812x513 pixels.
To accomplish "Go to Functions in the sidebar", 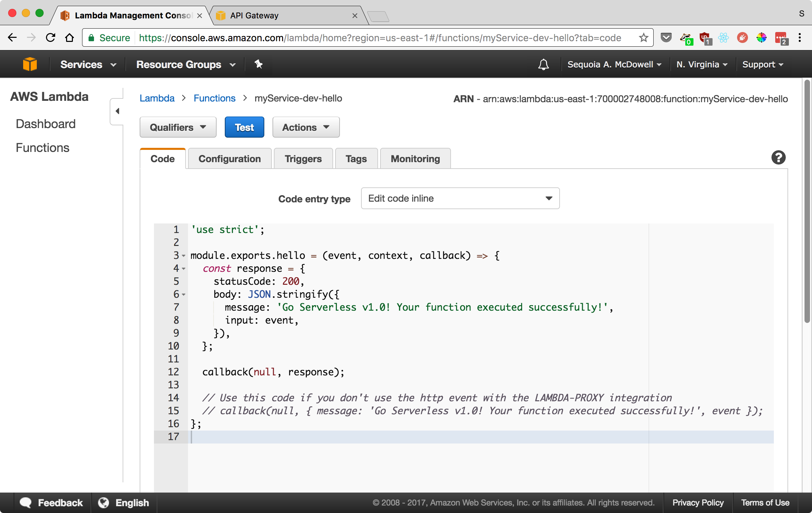I will (43, 147).
